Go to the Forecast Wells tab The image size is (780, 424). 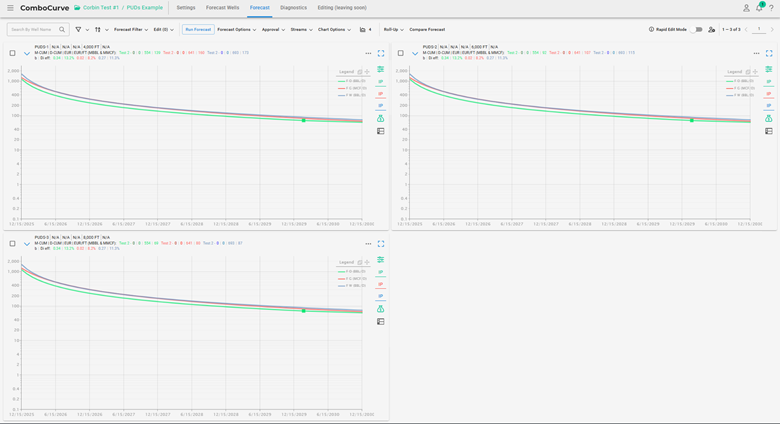tap(223, 8)
